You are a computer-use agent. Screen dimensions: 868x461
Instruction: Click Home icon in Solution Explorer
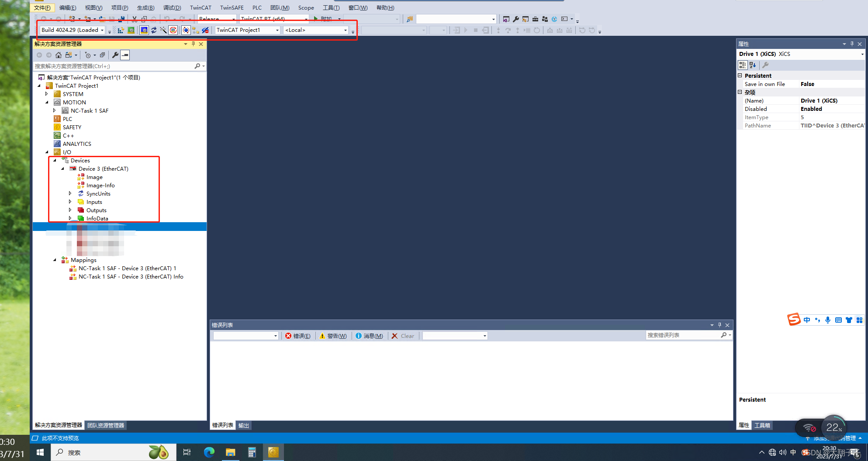[x=59, y=55]
